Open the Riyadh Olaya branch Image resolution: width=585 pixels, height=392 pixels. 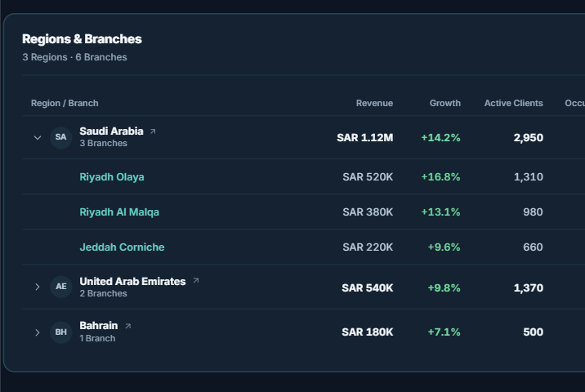(112, 176)
